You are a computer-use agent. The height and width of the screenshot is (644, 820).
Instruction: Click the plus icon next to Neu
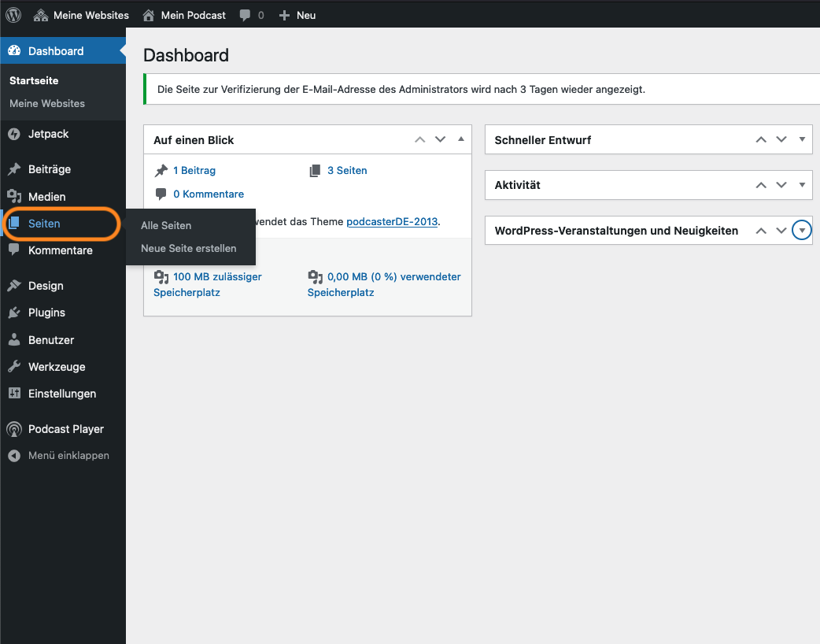[284, 15]
